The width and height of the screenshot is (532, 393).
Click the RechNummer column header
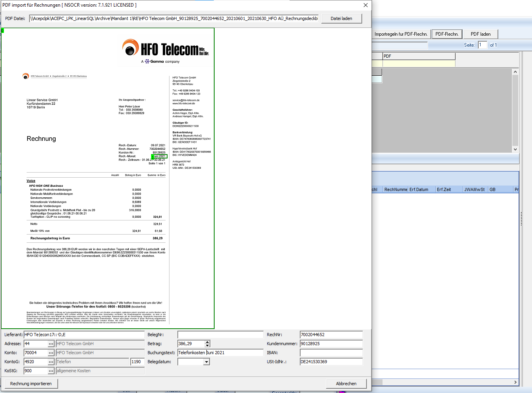click(396, 189)
